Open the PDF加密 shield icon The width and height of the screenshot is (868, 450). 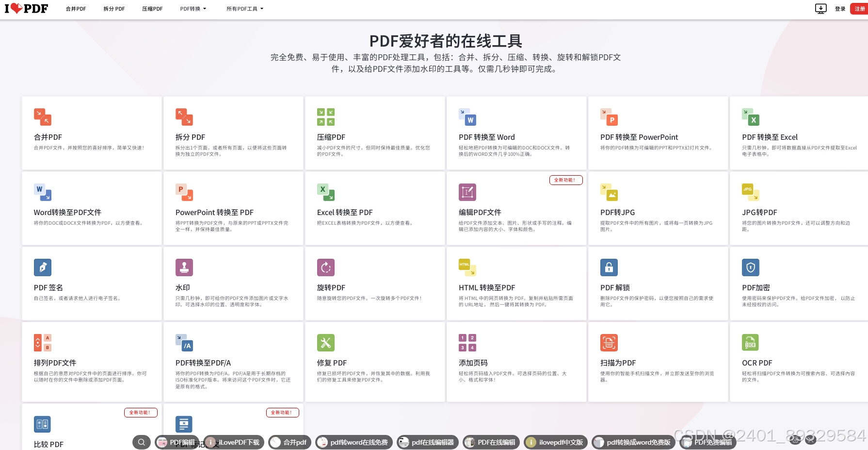[x=751, y=267]
